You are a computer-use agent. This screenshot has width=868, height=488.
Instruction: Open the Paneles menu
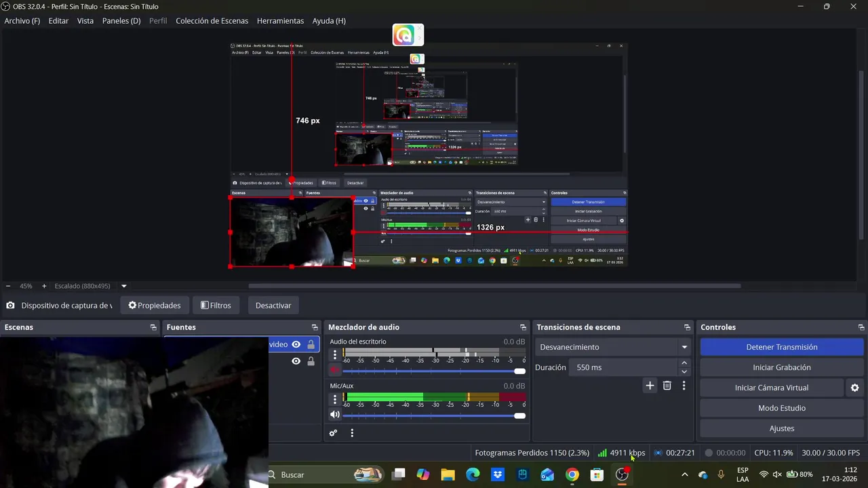(x=121, y=21)
